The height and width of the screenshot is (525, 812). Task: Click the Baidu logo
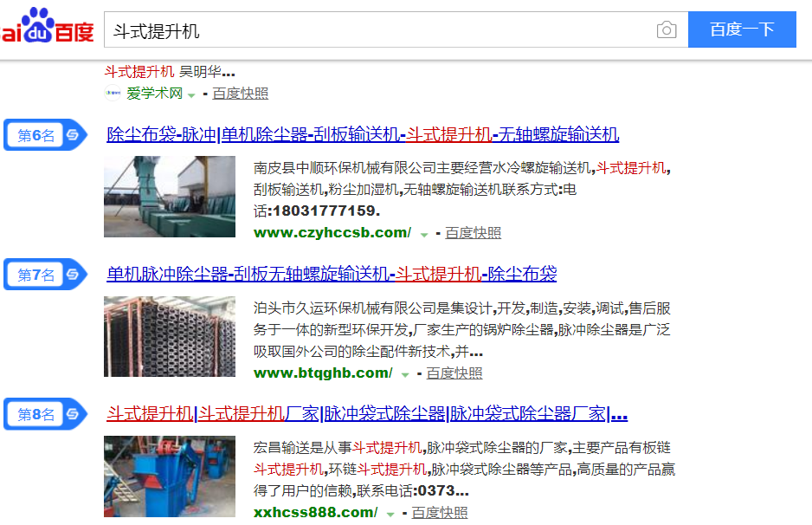tap(47, 25)
